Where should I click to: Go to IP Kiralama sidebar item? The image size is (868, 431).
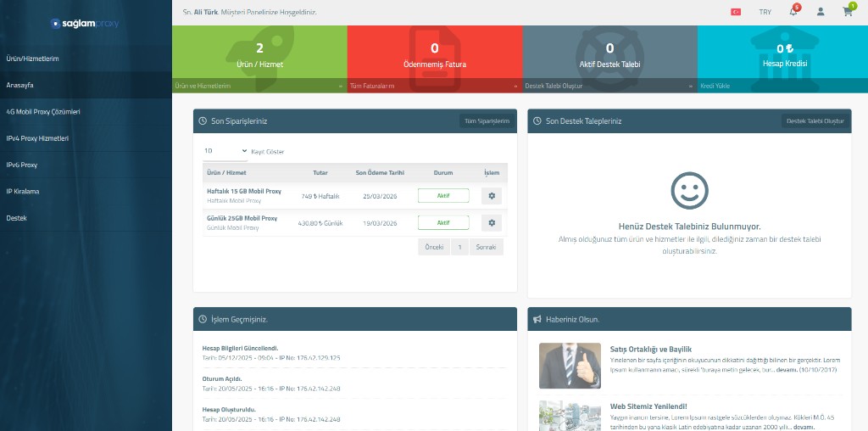23,192
